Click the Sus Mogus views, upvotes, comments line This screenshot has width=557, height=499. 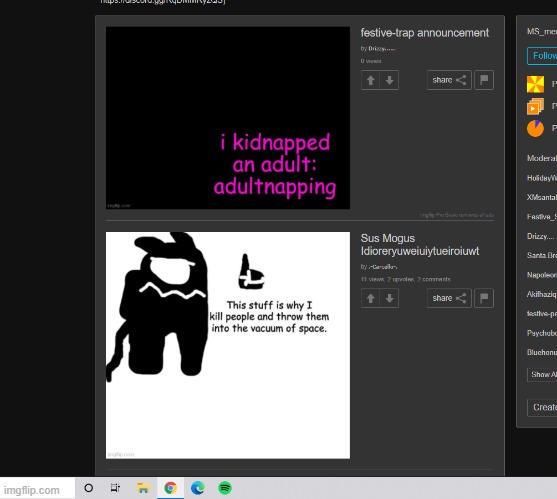406,280
